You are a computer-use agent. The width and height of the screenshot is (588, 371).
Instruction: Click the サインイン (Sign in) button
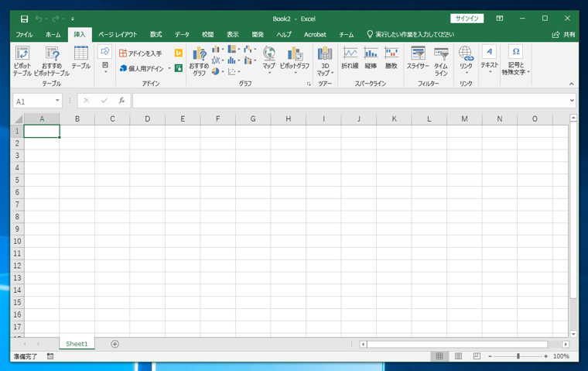point(467,19)
